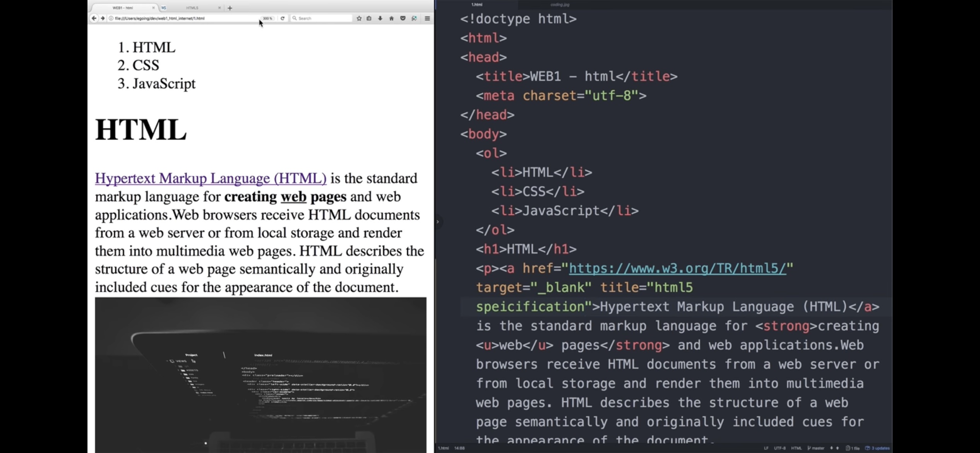The height and width of the screenshot is (453, 980).
Task: Click 'CSS' list item in page
Action: point(146,65)
